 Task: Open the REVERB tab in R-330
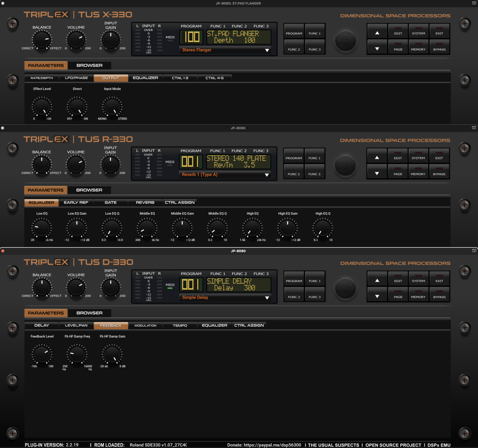145,203
